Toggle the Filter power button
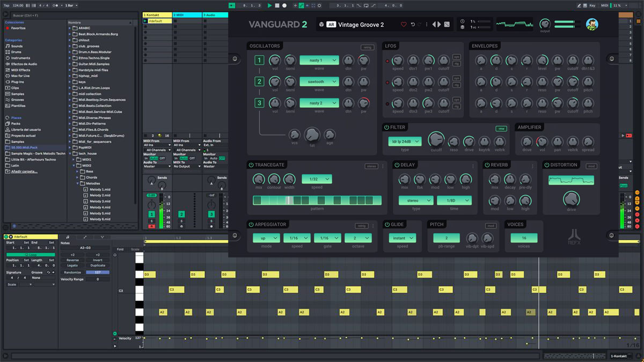Viewport: 644px width, 362px height. tap(386, 127)
